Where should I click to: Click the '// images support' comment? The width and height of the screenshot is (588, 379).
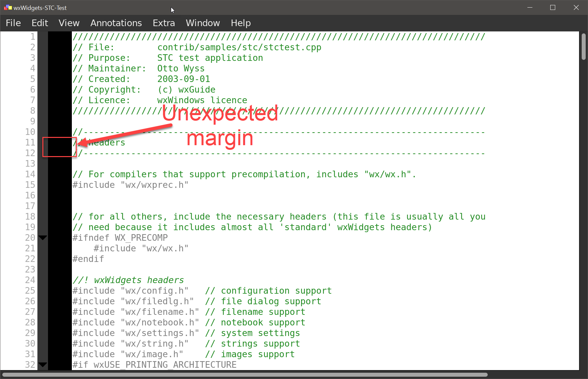pyautogui.click(x=250, y=354)
